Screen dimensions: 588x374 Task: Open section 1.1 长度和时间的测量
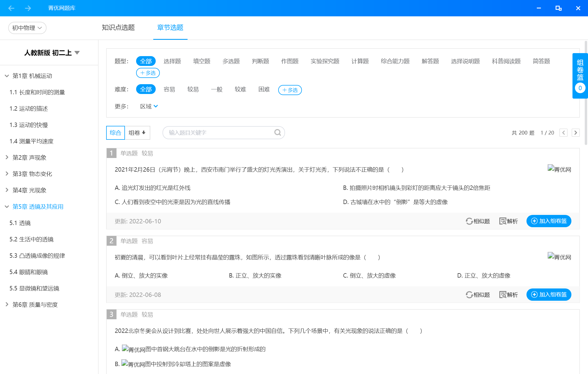pyautogui.click(x=37, y=92)
